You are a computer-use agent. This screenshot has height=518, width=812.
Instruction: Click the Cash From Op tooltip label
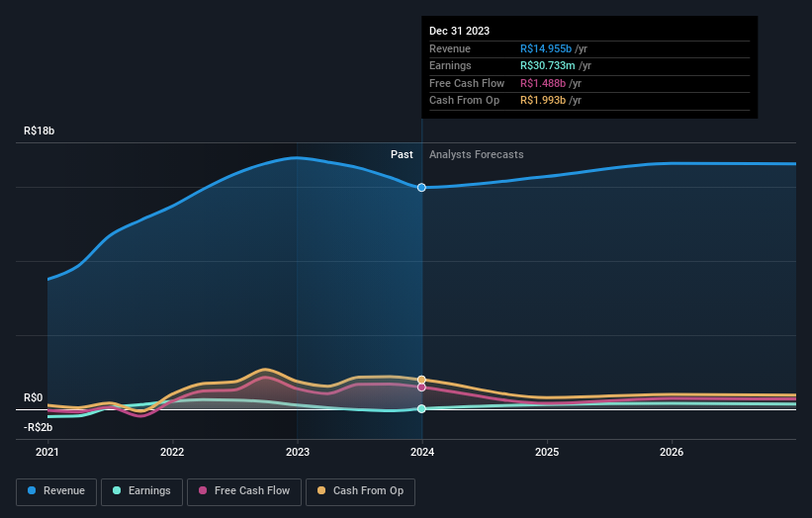coord(464,101)
